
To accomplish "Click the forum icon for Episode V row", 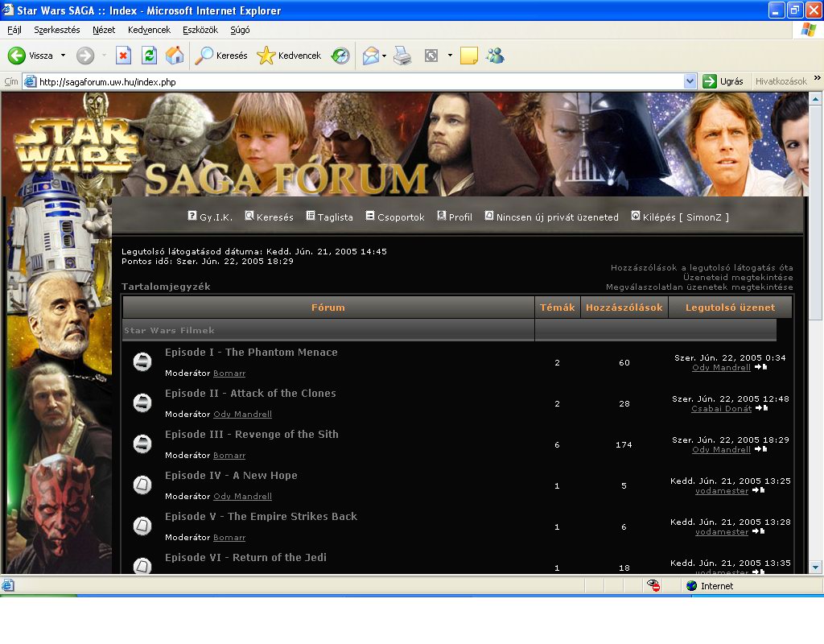I will [142, 526].
